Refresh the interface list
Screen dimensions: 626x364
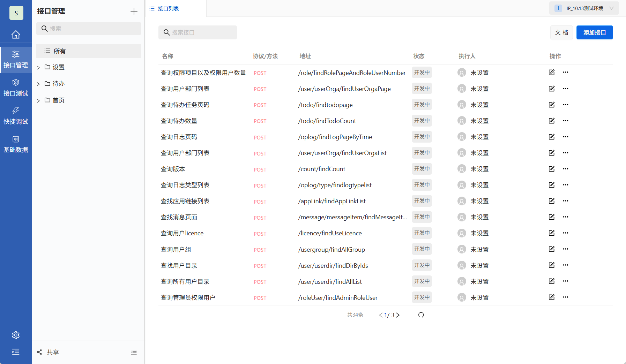click(x=422, y=314)
